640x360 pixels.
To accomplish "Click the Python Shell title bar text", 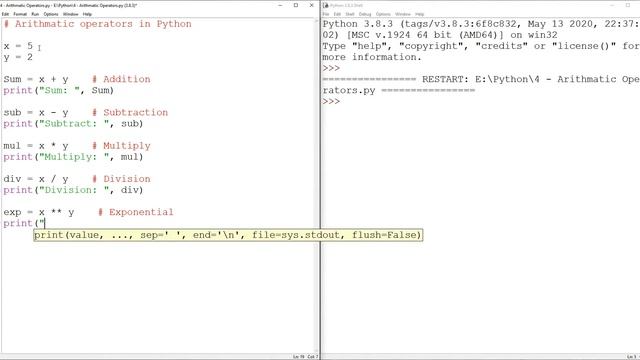I will click(x=347, y=5).
